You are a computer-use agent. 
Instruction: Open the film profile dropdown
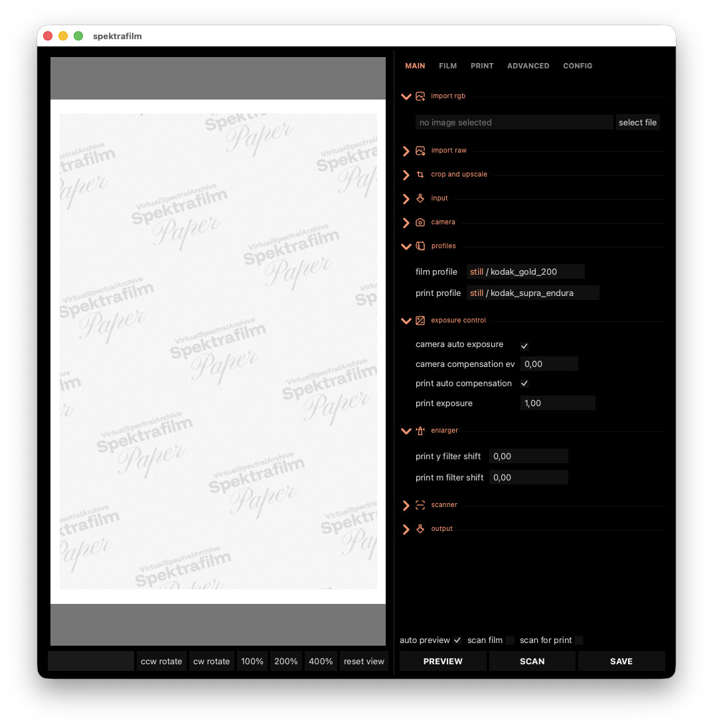click(x=525, y=271)
